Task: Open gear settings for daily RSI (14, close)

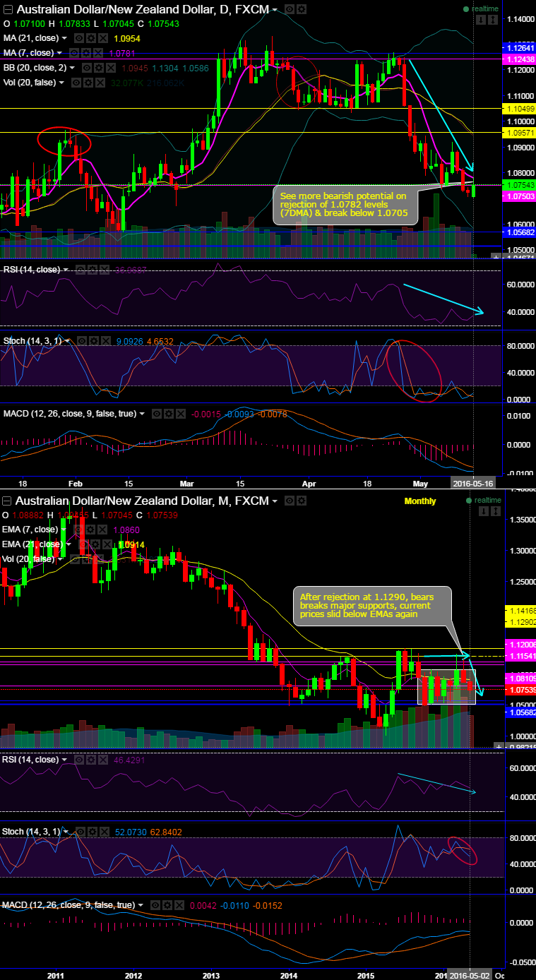Action: [x=92, y=270]
